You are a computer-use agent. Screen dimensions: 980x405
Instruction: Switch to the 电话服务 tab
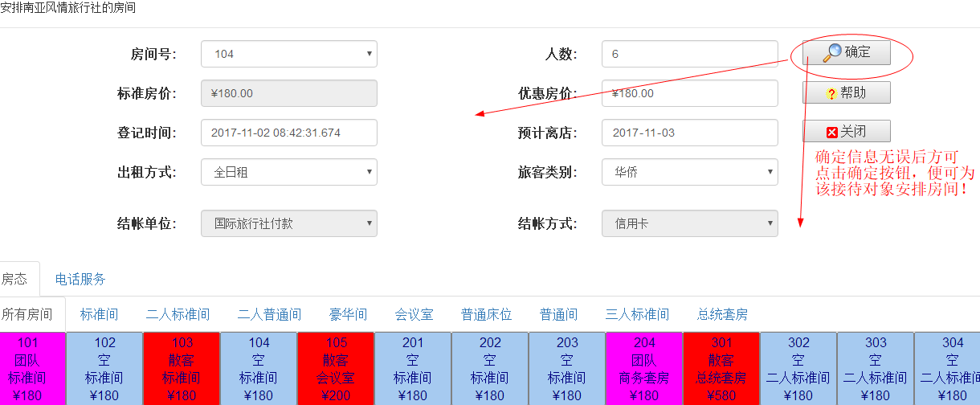pos(80,279)
